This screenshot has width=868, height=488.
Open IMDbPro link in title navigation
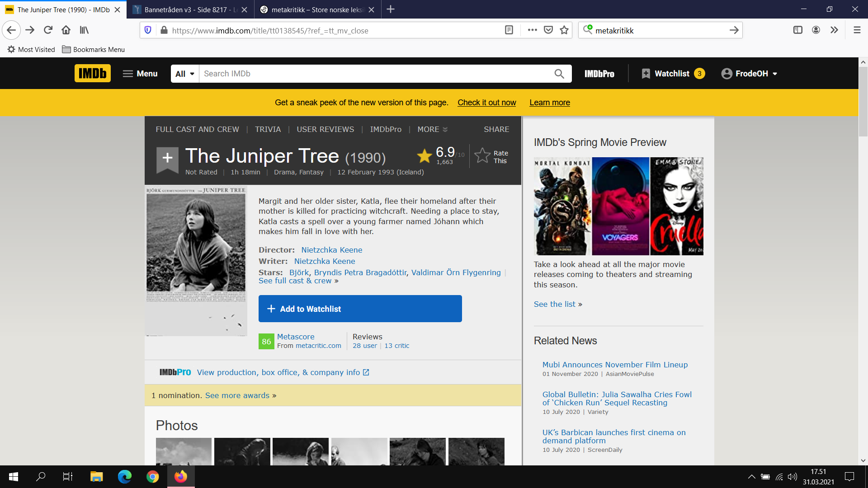coord(386,129)
